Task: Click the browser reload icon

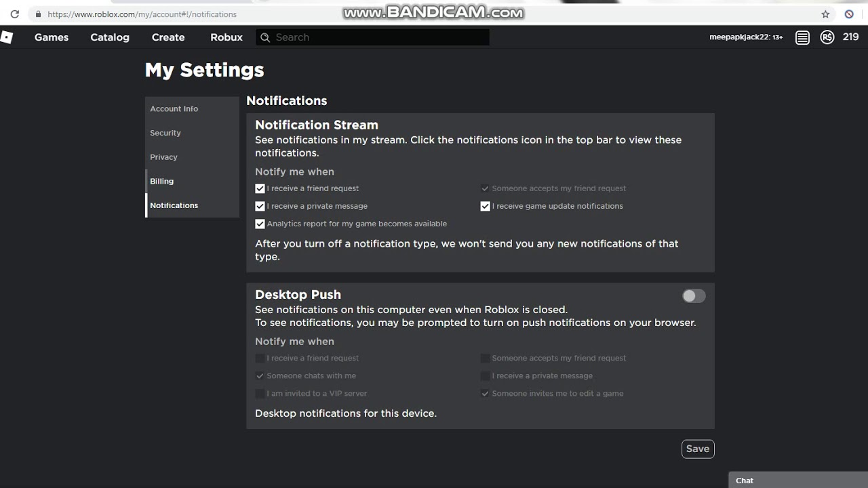Action: [x=14, y=14]
